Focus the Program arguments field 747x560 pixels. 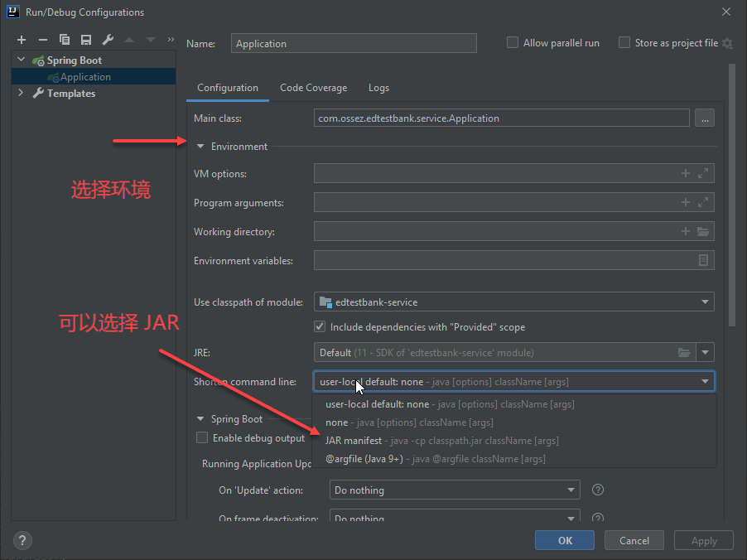click(514, 203)
